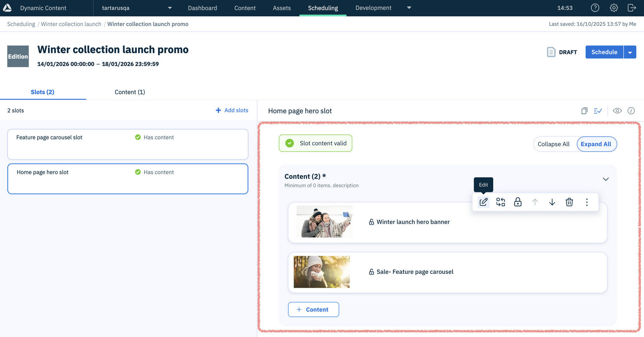Delete the content item using trash icon
Viewport: 644px width, 337px height.
point(569,202)
